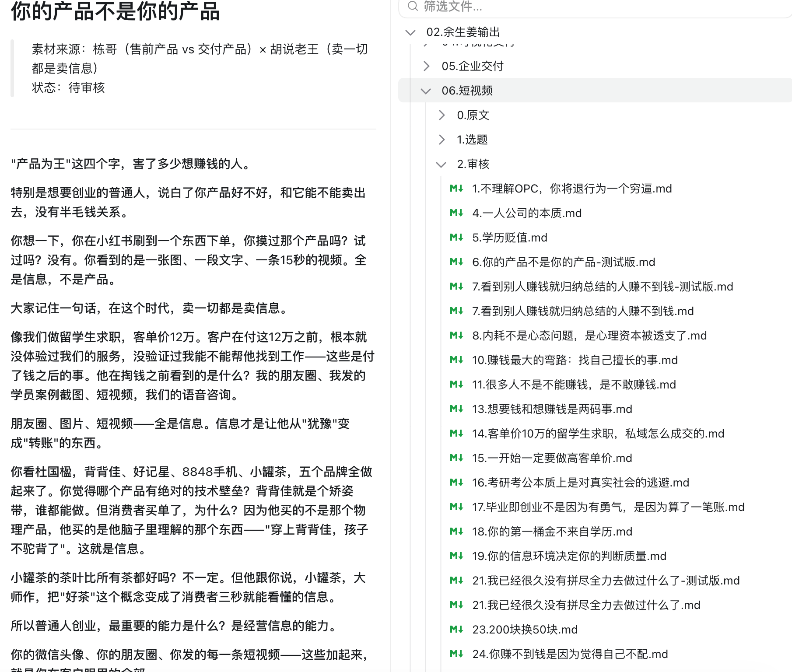Open file 13.想要钱和想赚钱是两码事.md
Screen dimensions: 792x672
(x=552, y=409)
